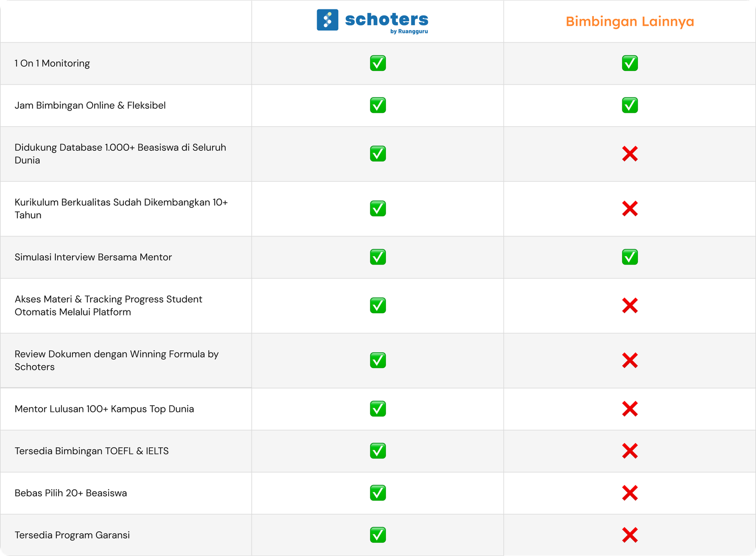756x556 pixels.
Task: Click the red cross in the Mentor Lulusan 100+ Kampus row
Action: [x=630, y=409]
